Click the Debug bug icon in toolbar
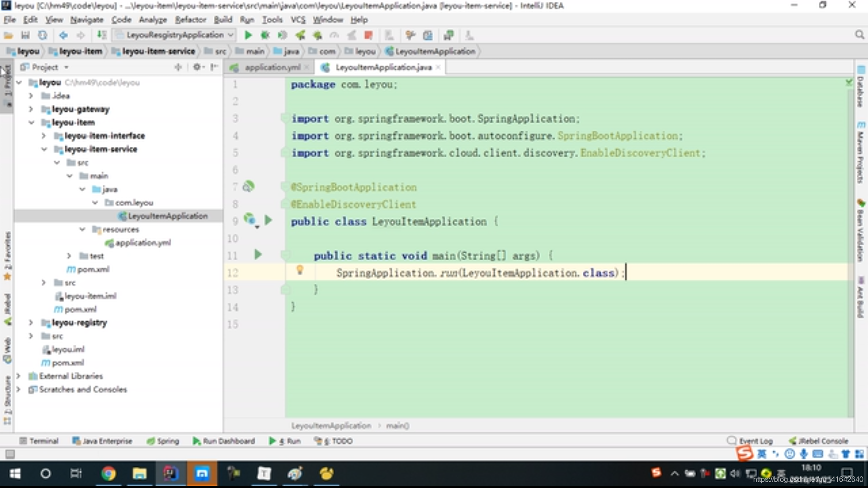The height and width of the screenshot is (488, 868). point(265,35)
